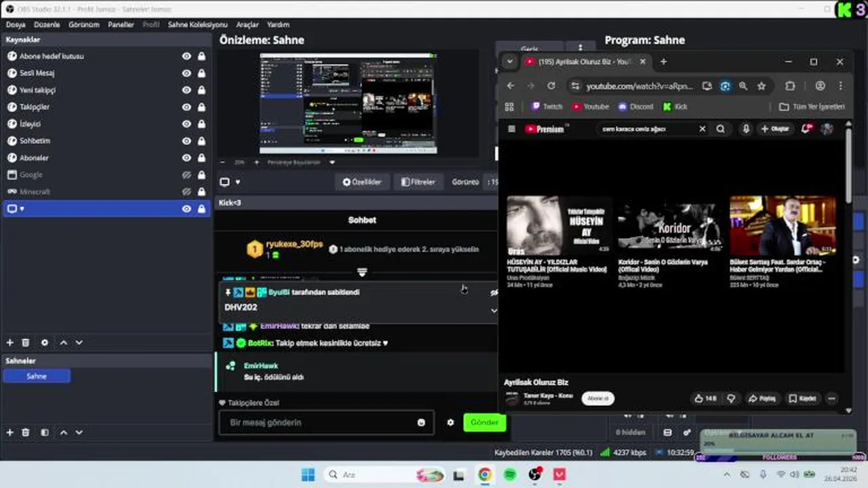868x488 pixels.
Task: Open Görünüm menu
Action: click(84, 24)
